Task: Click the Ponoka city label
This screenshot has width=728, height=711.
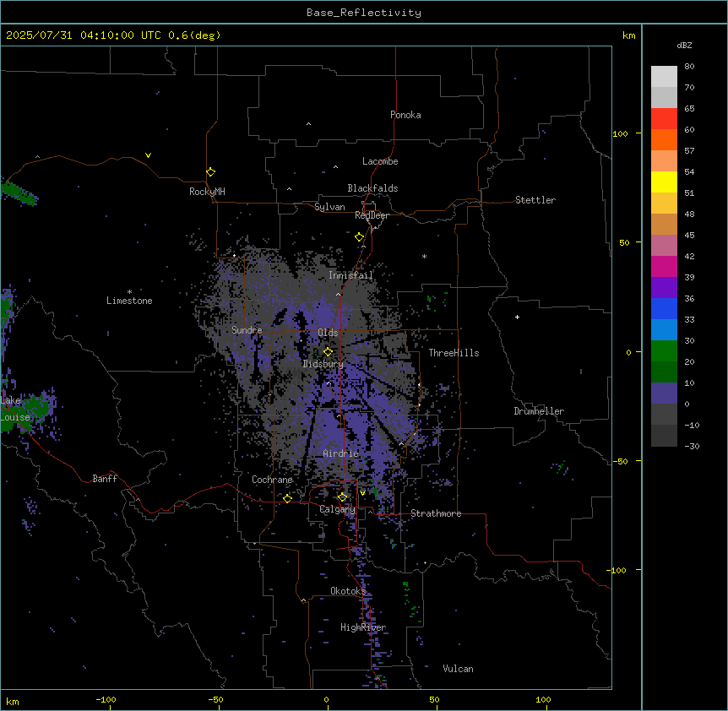Action: click(x=405, y=115)
